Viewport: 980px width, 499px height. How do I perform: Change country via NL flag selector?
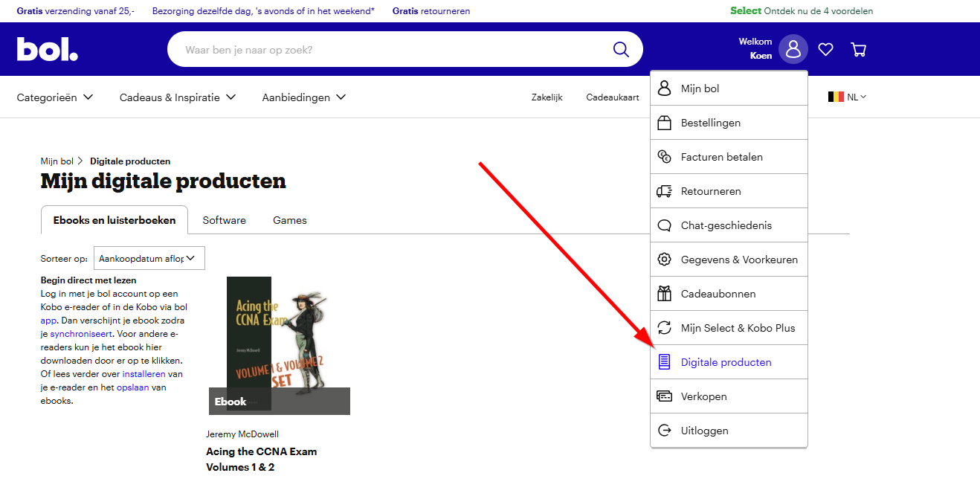[x=847, y=97]
